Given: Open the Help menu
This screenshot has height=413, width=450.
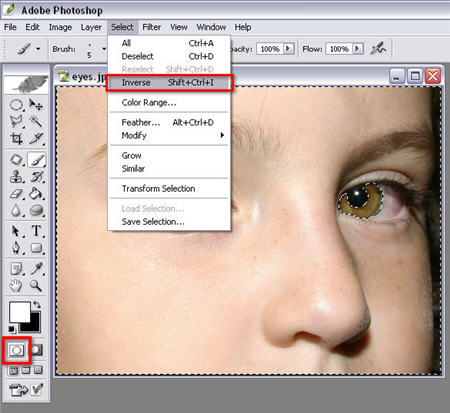Looking at the screenshot, I should (x=243, y=27).
